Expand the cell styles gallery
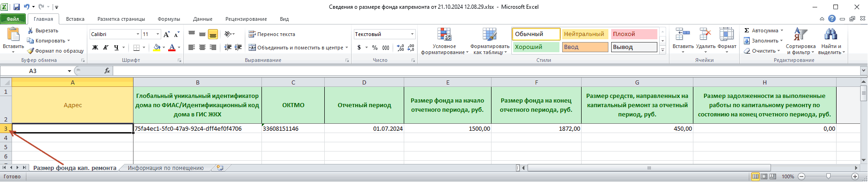This screenshot has width=868, height=182. pyautogui.click(x=662, y=50)
